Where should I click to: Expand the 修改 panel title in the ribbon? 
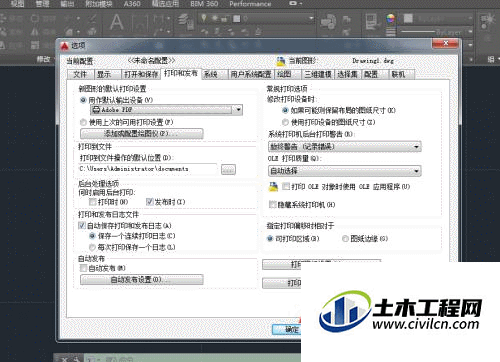(43, 60)
